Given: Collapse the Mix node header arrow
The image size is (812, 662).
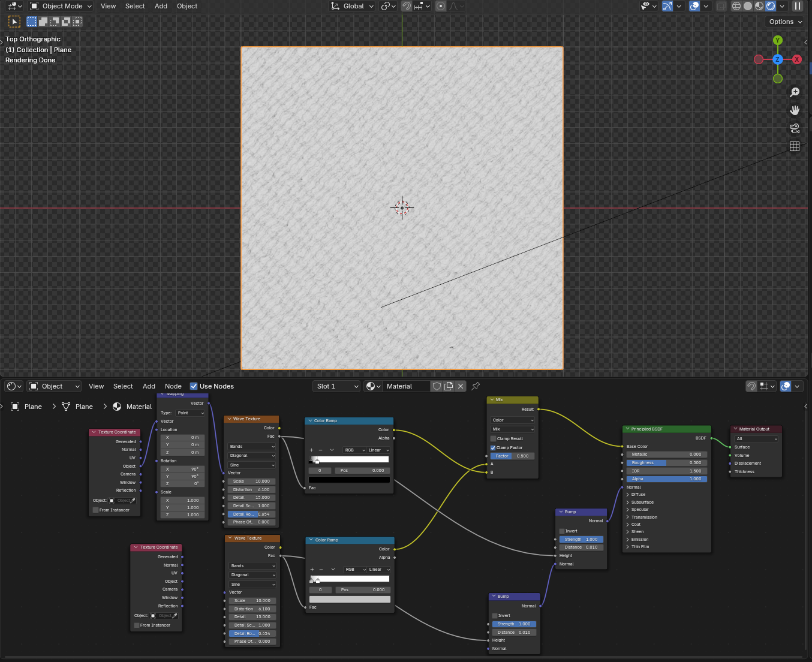Looking at the screenshot, I should pyautogui.click(x=492, y=399).
